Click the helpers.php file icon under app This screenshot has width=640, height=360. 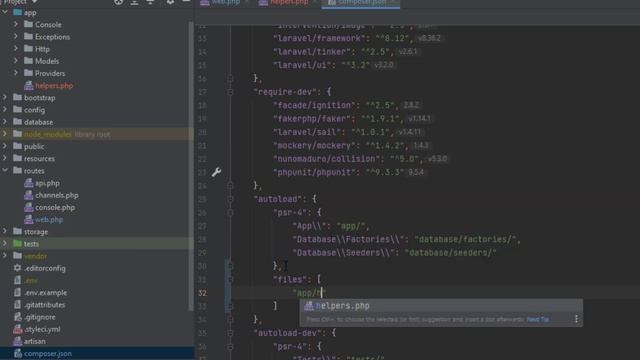click(x=28, y=86)
